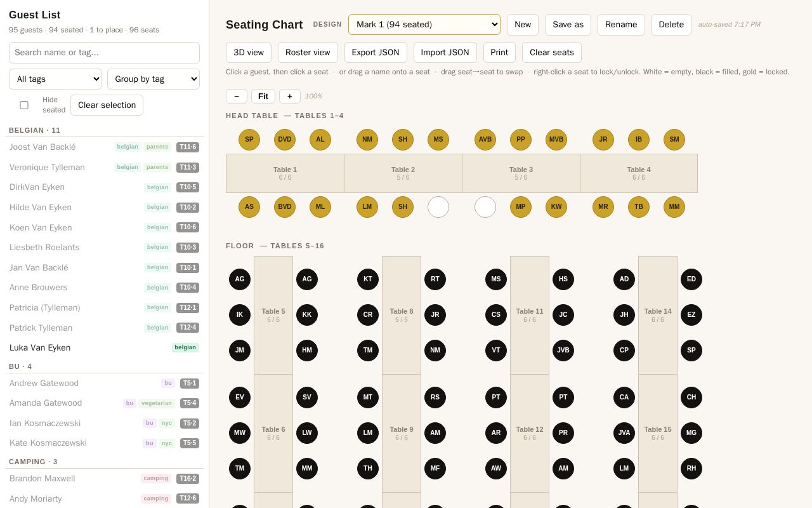The image size is (812, 508).
Task: Click the plus zoom-in button
Action: (x=290, y=96)
